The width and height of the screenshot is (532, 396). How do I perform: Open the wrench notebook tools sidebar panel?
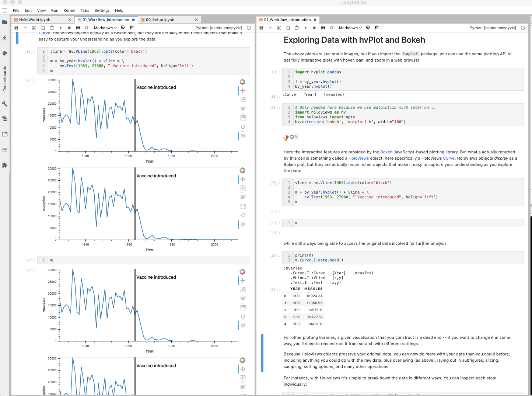point(5,104)
